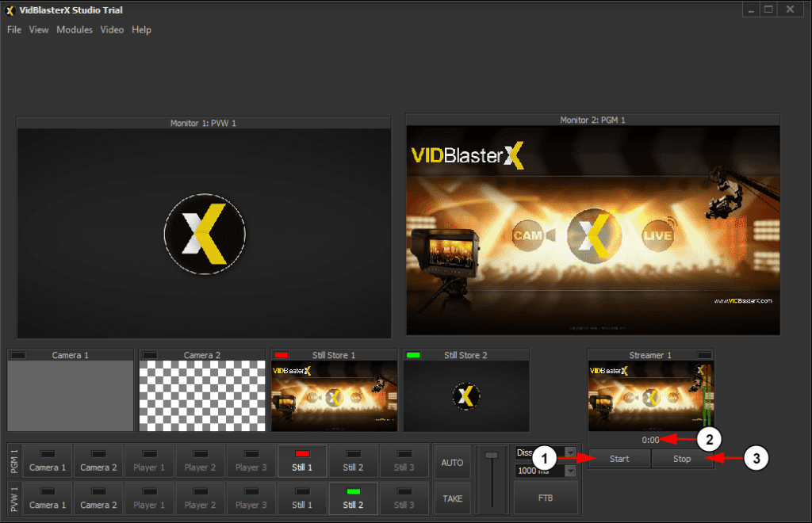Viewport: 812px width, 523px height.
Task: Select Player 1 on PVW 1 bus
Action: pos(149,498)
